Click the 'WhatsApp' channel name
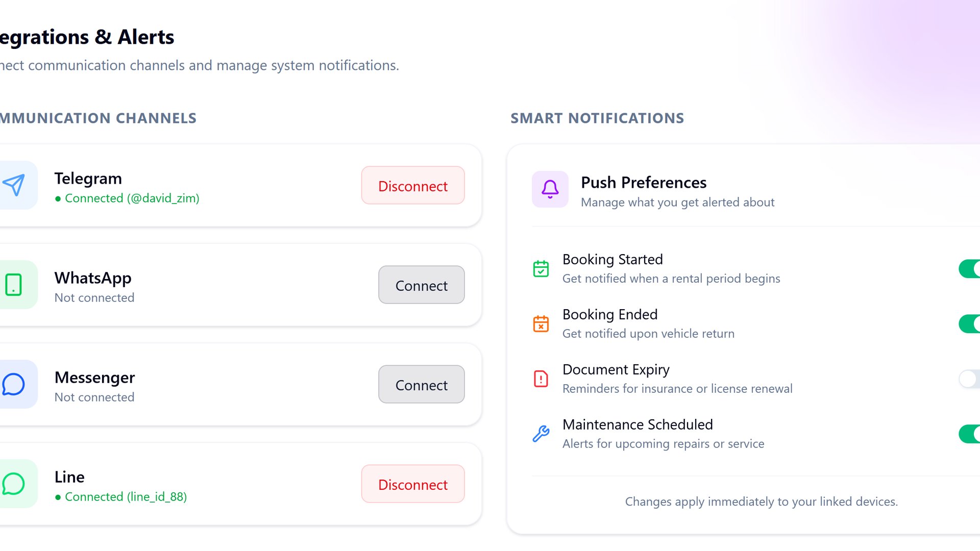980x551 pixels. coord(93,278)
